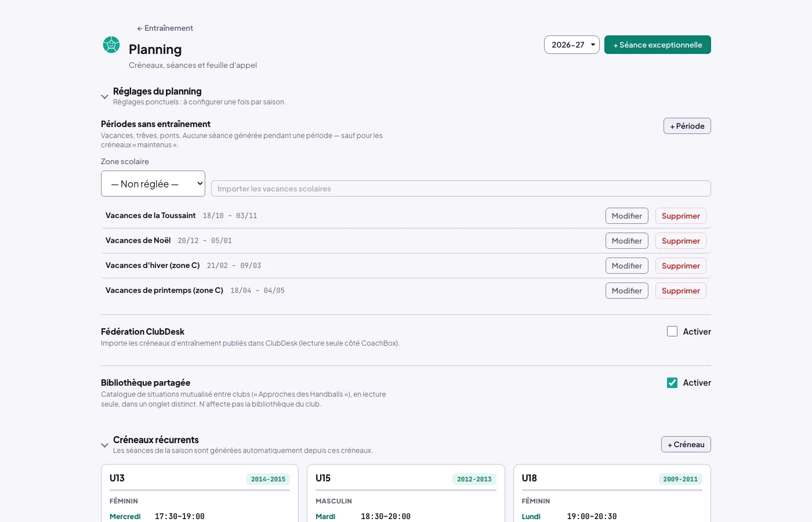812x522 pixels.
Task: Collapse the Réglages du planning section
Action: 104,97
